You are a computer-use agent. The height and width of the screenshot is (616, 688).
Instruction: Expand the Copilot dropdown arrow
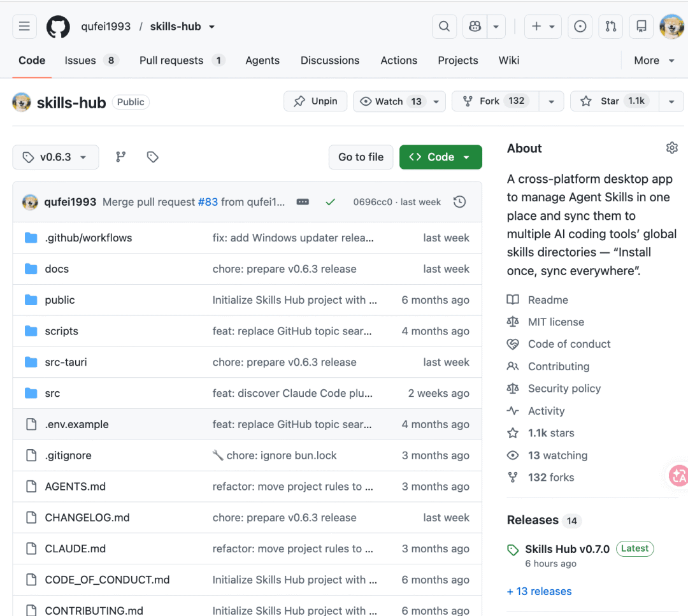[496, 26]
